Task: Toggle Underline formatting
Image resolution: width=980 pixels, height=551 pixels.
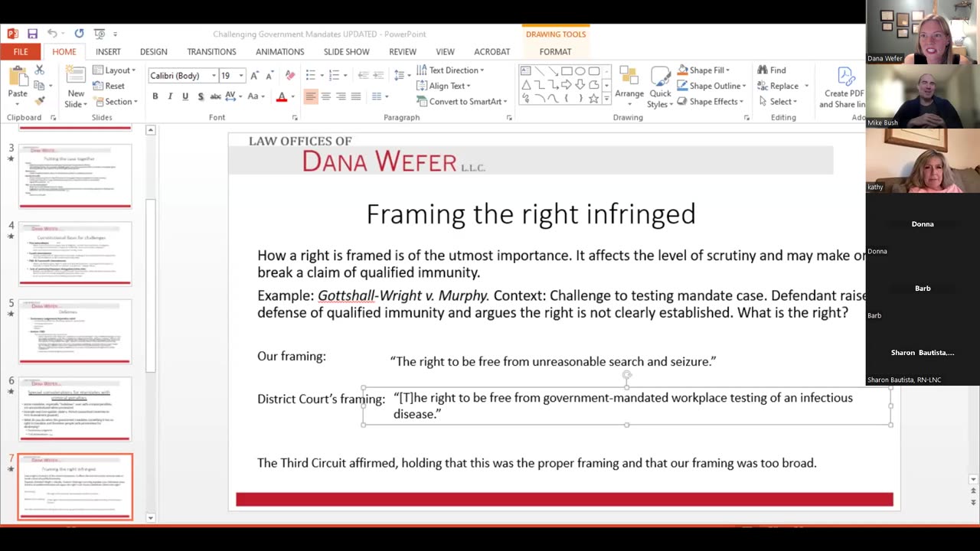Action: [185, 96]
